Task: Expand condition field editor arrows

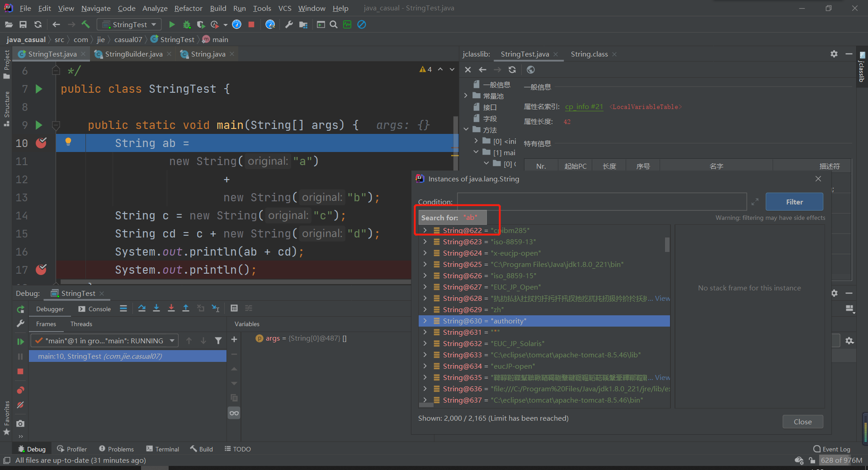Action: pyautogui.click(x=755, y=202)
